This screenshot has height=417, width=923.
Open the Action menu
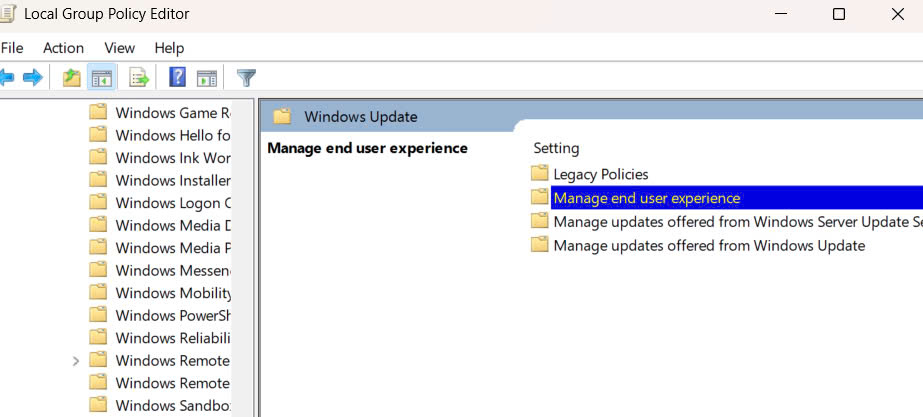(63, 48)
